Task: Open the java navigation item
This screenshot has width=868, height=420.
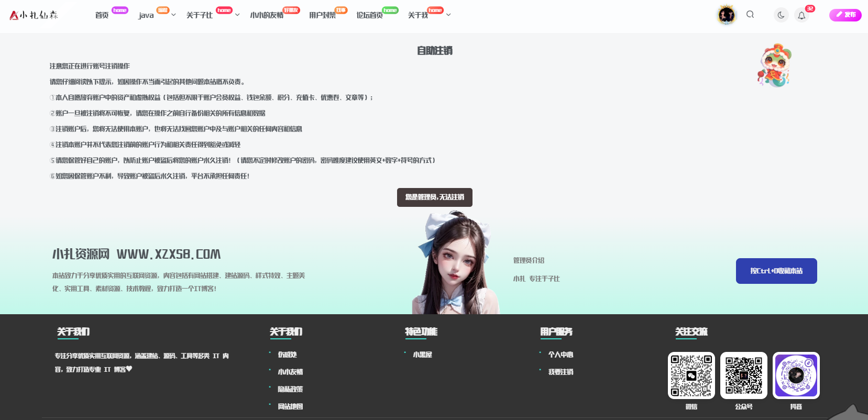Action: [146, 15]
